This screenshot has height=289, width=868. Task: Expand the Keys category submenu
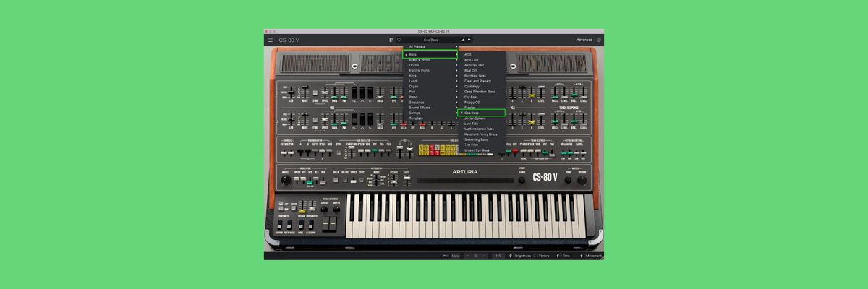(430, 76)
